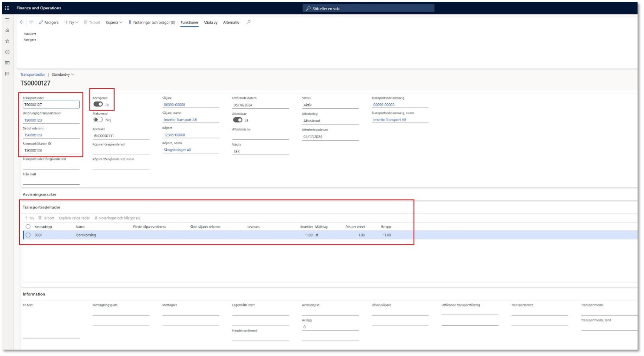Click the back arrow in the toolbar
Image resolution: width=644 pixels, height=356 pixels.
click(22, 22)
